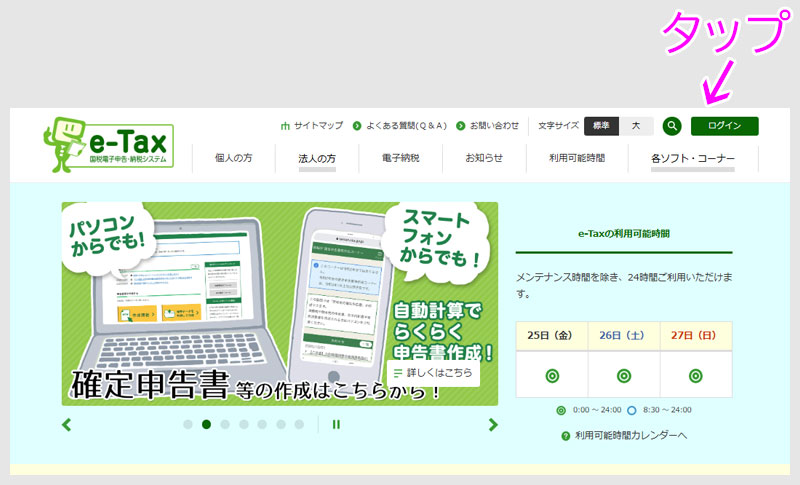Select seventh carousel dot

point(299,424)
